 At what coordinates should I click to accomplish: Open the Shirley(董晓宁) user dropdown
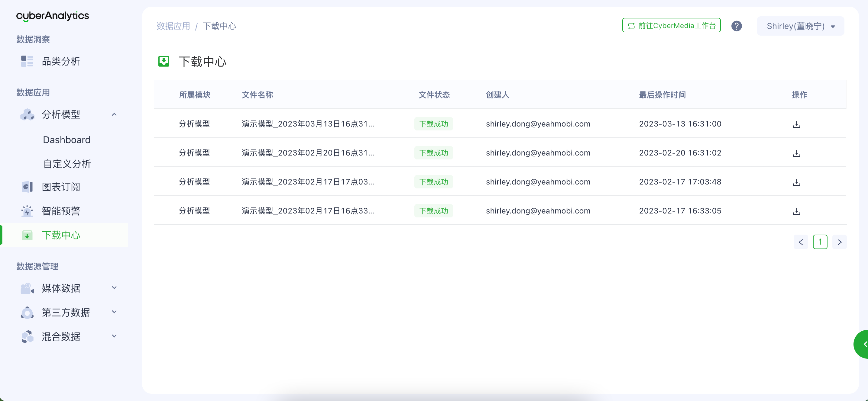(800, 26)
